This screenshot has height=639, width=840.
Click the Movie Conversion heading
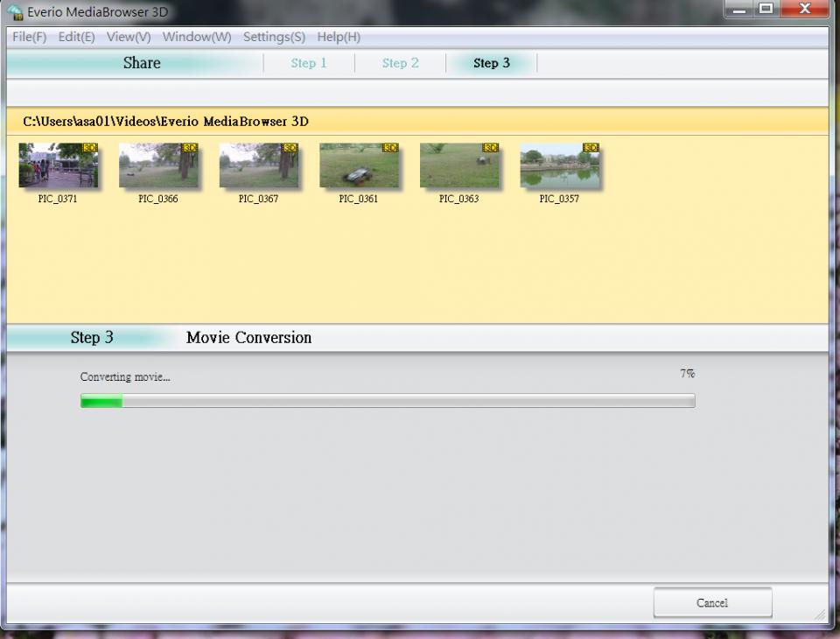[x=249, y=338]
